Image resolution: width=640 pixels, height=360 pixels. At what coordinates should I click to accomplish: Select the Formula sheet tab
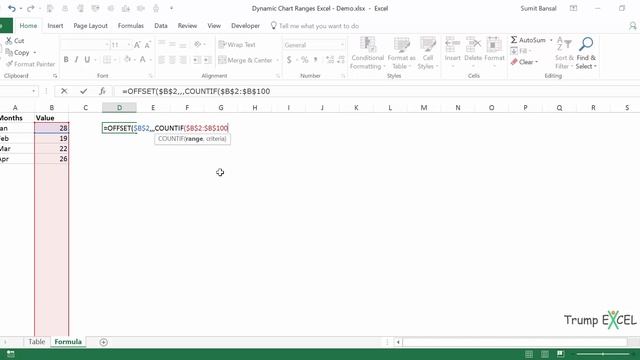[68, 342]
